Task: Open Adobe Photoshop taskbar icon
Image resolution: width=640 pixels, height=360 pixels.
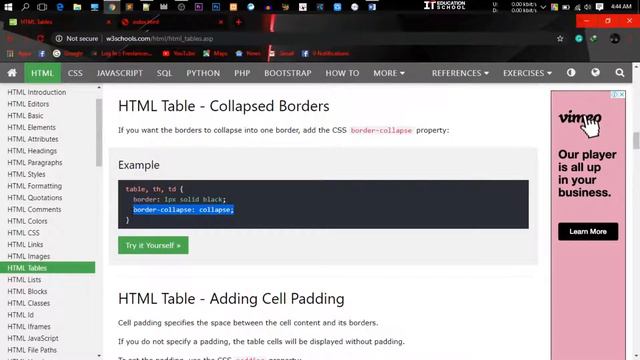Action: [x=216, y=7]
